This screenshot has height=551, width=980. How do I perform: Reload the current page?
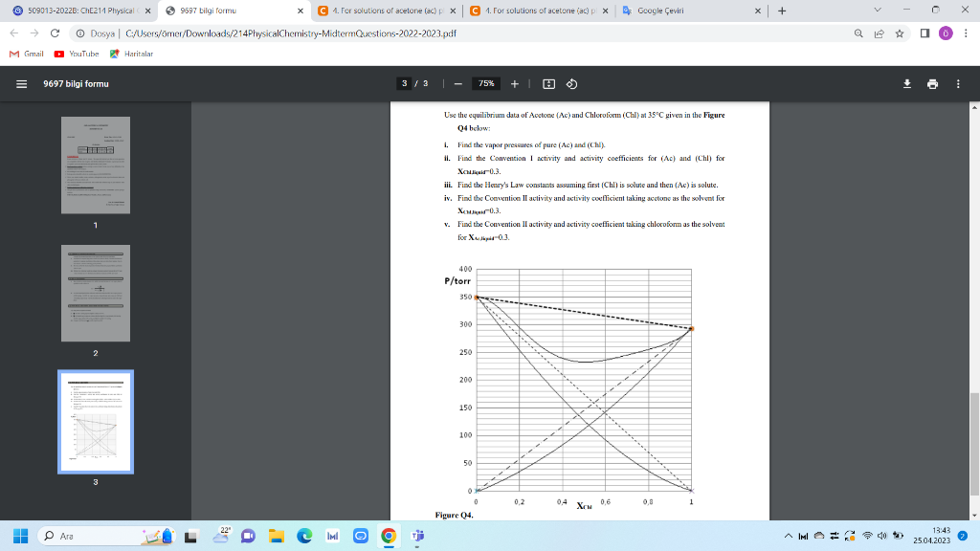pos(55,33)
